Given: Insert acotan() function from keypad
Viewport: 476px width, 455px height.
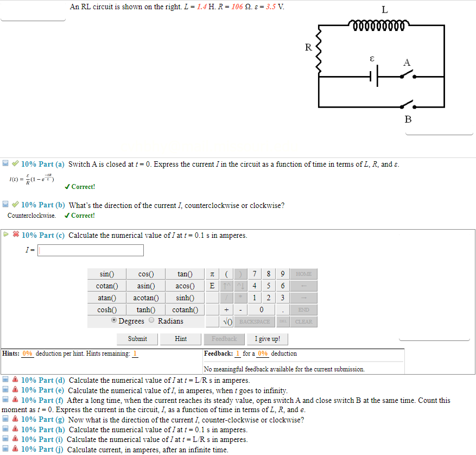Looking at the screenshot, I should [x=145, y=298].
